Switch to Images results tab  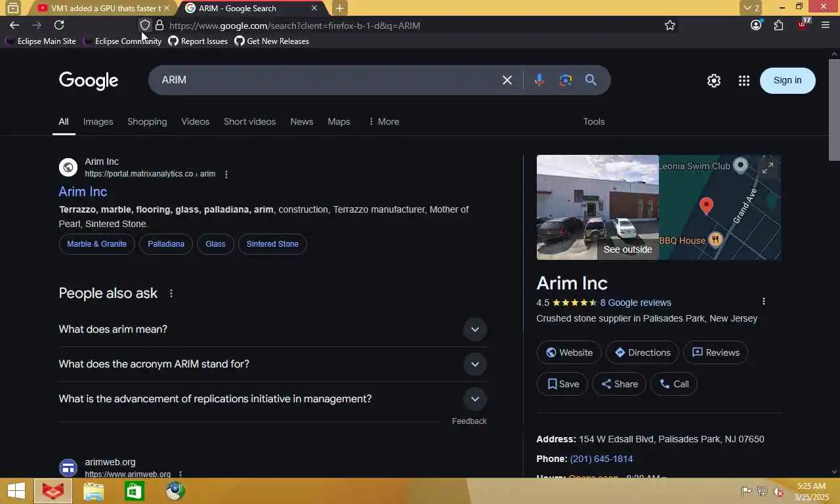[98, 121]
